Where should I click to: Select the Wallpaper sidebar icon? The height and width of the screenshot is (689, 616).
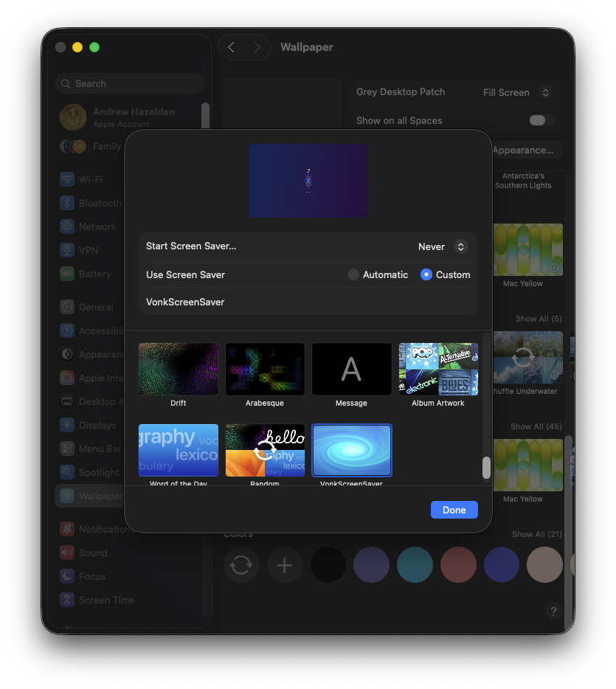click(67, 496)
